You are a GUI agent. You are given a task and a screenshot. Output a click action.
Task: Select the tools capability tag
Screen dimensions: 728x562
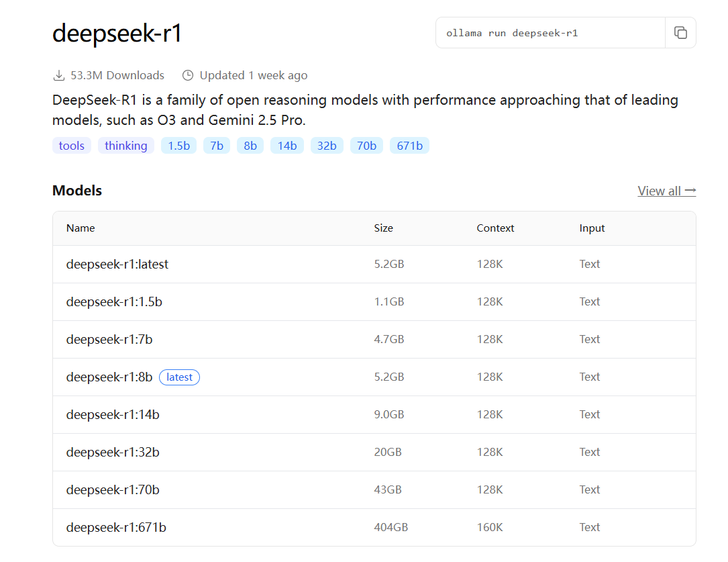[x=71, y=145]
